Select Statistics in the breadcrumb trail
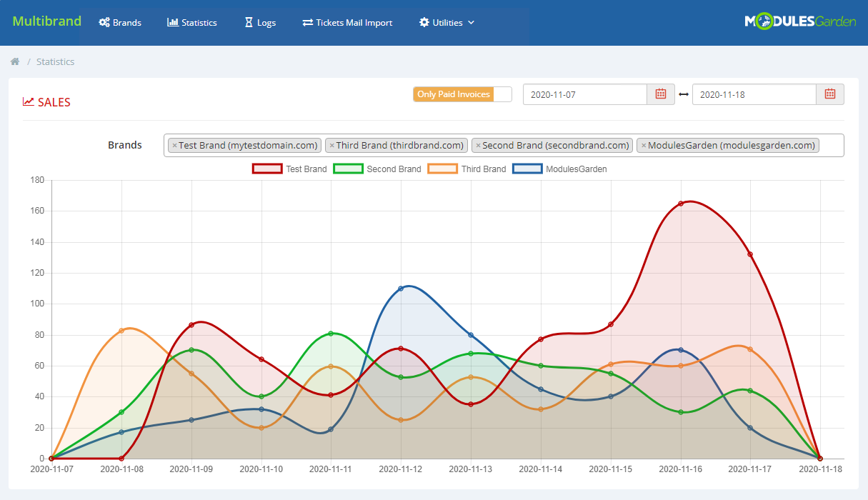868x500 pixels. (x=55, y=61)
